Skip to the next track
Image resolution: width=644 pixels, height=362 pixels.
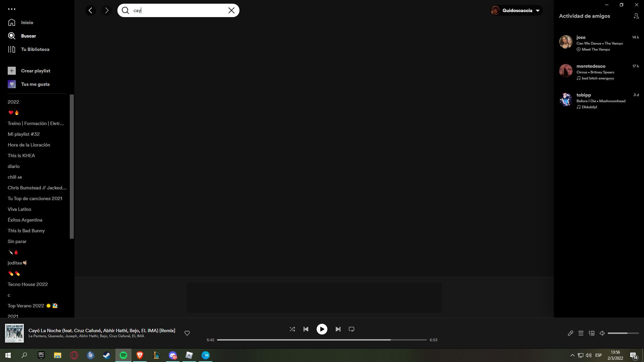click(x=338, y=329)
